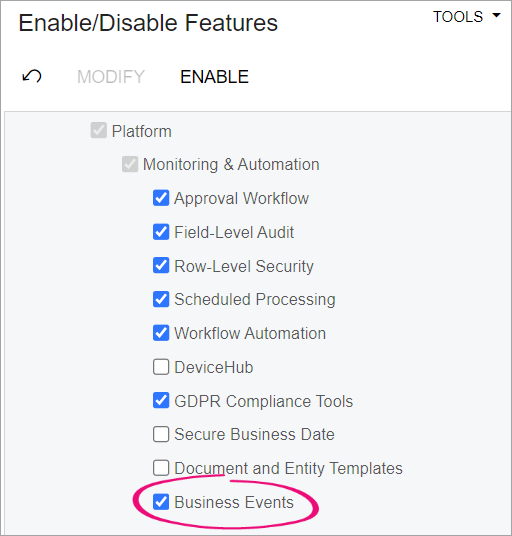Toggle the Field-Level Audit checkbox
This screenshot has height=536, width=512.
(161, 232)
